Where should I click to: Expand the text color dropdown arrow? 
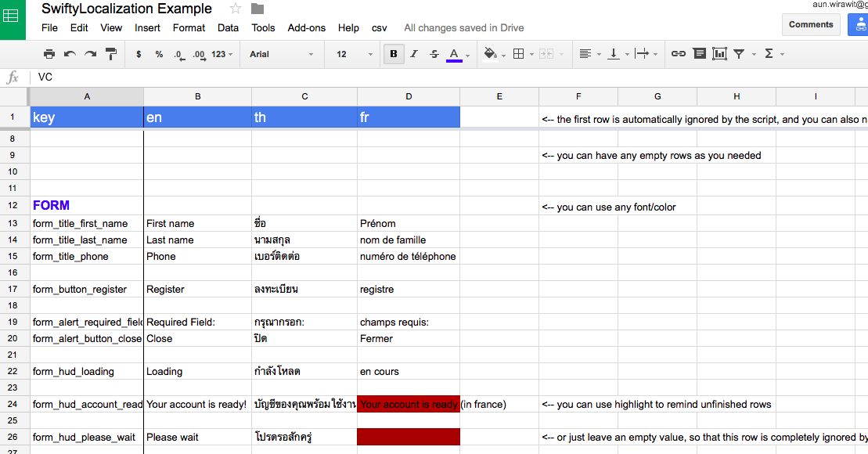click(468, 55)
